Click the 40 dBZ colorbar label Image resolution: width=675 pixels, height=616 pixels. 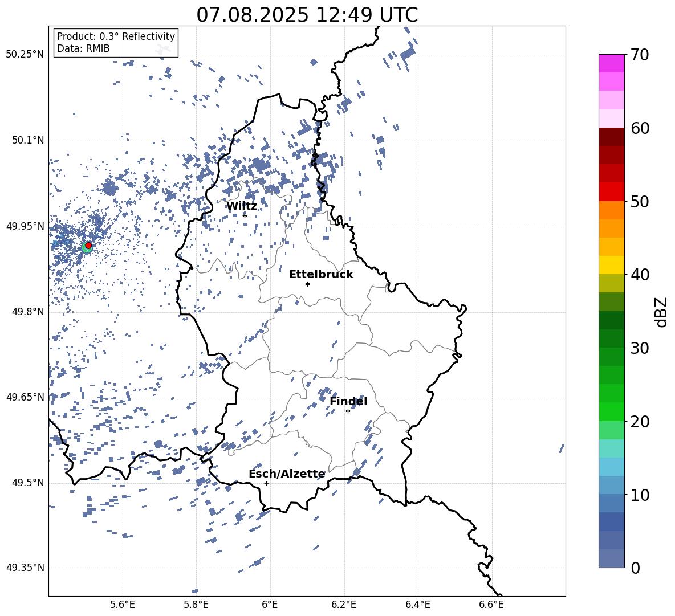[640, 275]
